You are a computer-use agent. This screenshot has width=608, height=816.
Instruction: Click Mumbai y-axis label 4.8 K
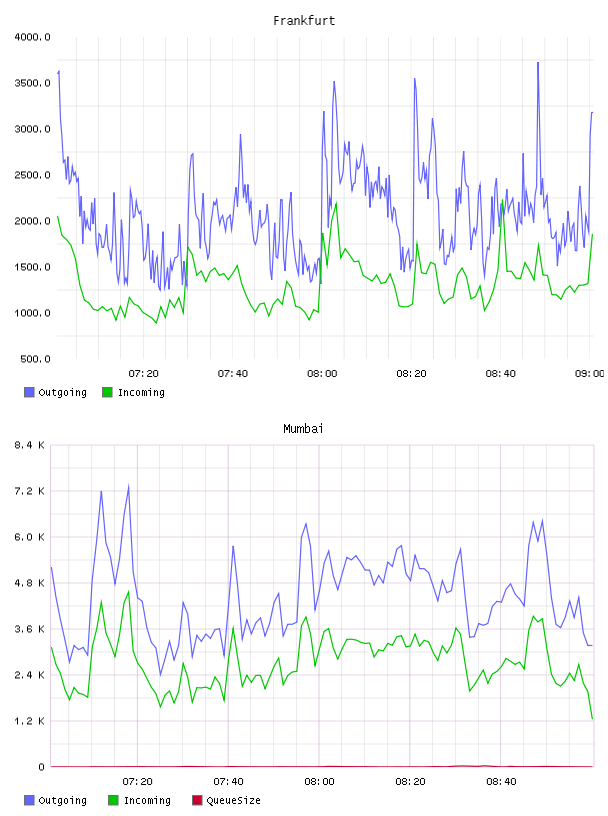30,583
